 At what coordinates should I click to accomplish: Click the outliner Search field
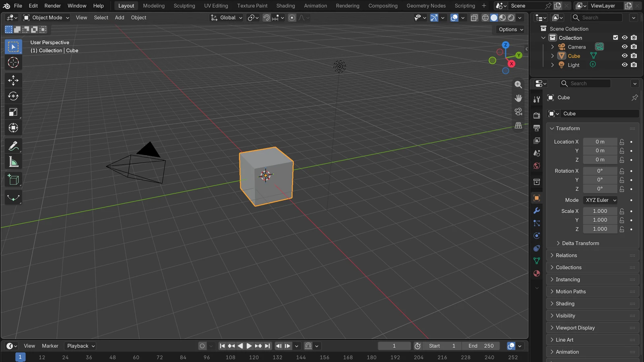click(x=597, y=18)
